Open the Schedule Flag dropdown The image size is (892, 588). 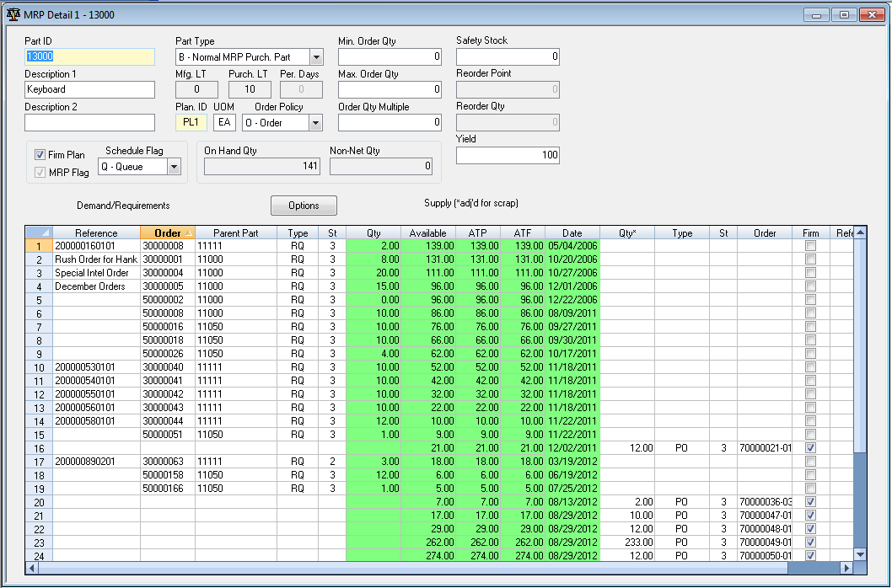[174, 167]
